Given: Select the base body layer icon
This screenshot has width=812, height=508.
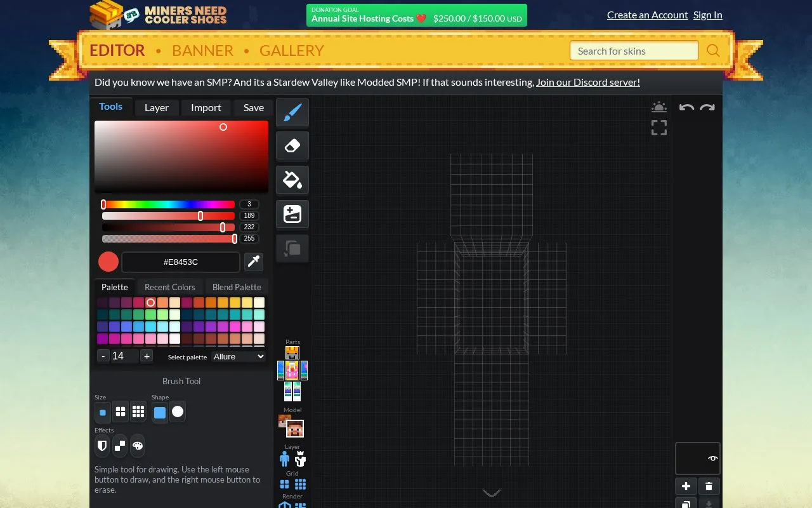Looking at the screenshot, I should [x=285, y=458].
